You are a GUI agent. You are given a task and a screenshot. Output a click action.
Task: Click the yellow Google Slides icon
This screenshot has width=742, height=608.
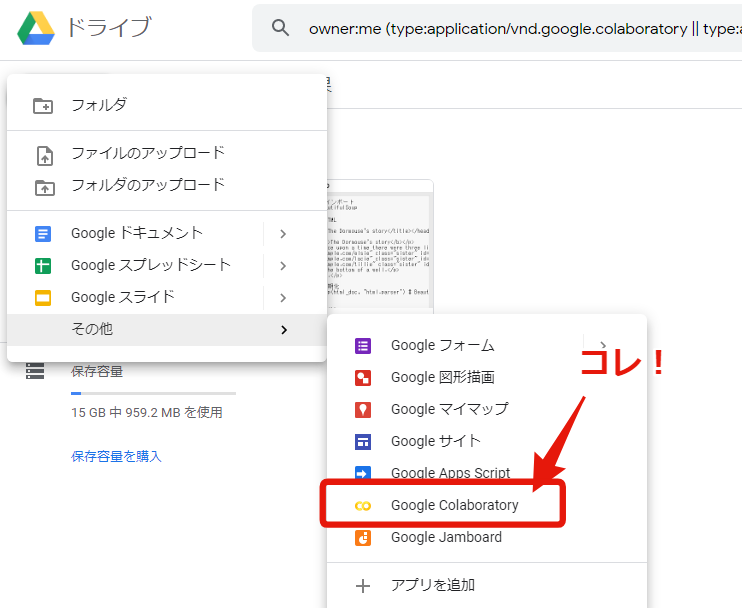[x=43, y=298]
